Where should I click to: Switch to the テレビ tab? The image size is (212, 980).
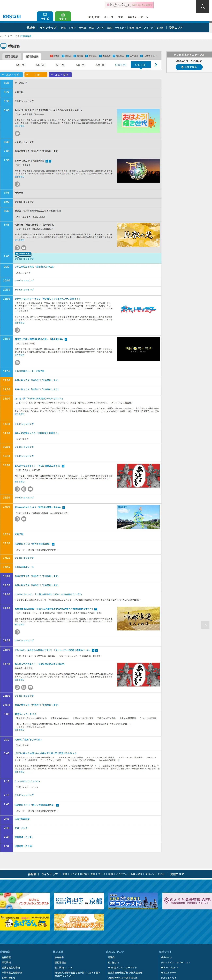(x=45, y=16)
